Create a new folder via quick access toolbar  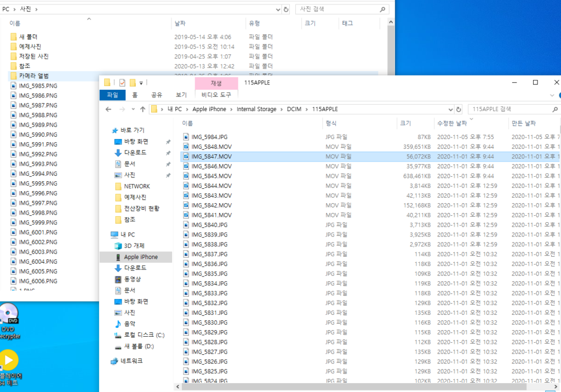(132, 83)
